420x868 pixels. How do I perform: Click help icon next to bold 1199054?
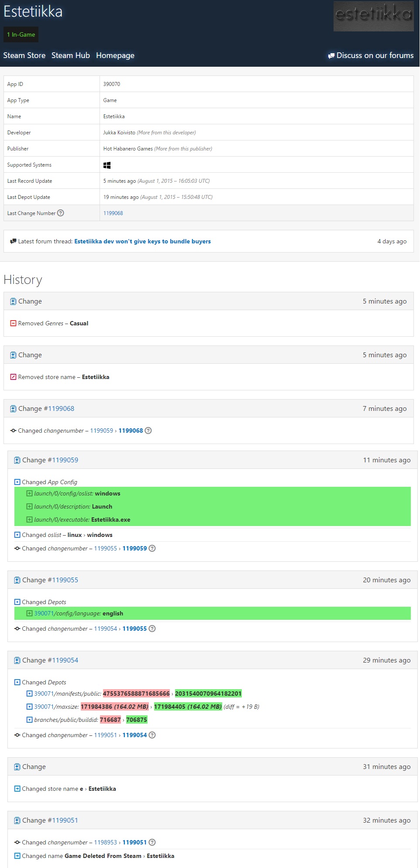[x=152, y=735]
